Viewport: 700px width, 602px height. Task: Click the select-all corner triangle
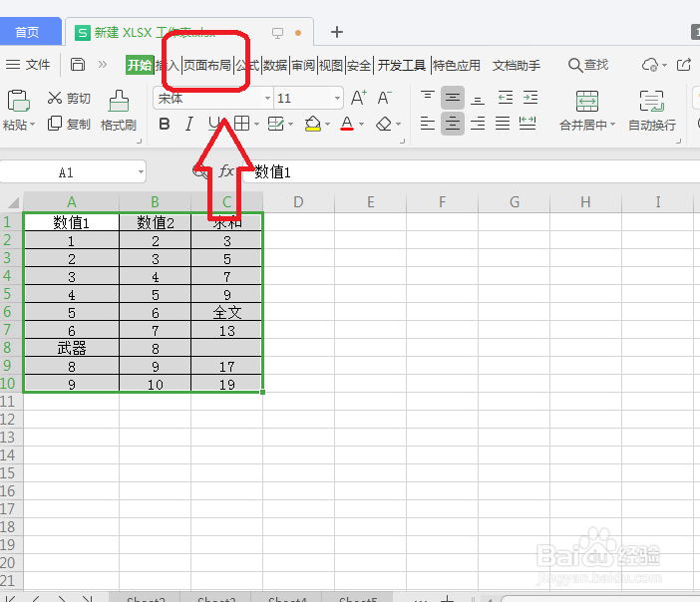[13, 202]
